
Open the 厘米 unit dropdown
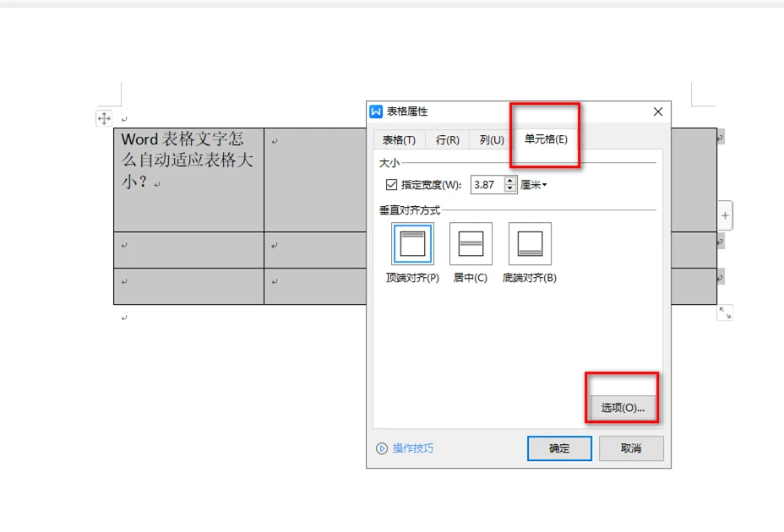coord(534,185)
